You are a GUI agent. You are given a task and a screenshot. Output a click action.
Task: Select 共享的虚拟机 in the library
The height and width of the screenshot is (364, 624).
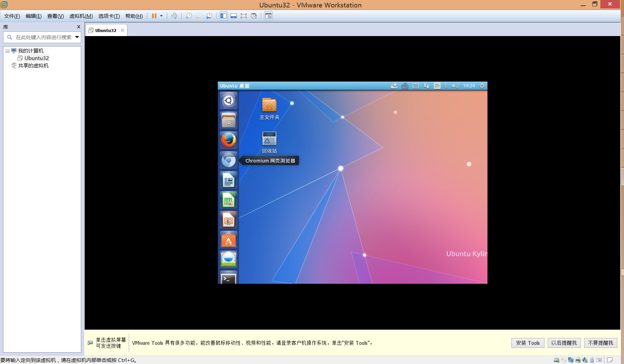33,66
